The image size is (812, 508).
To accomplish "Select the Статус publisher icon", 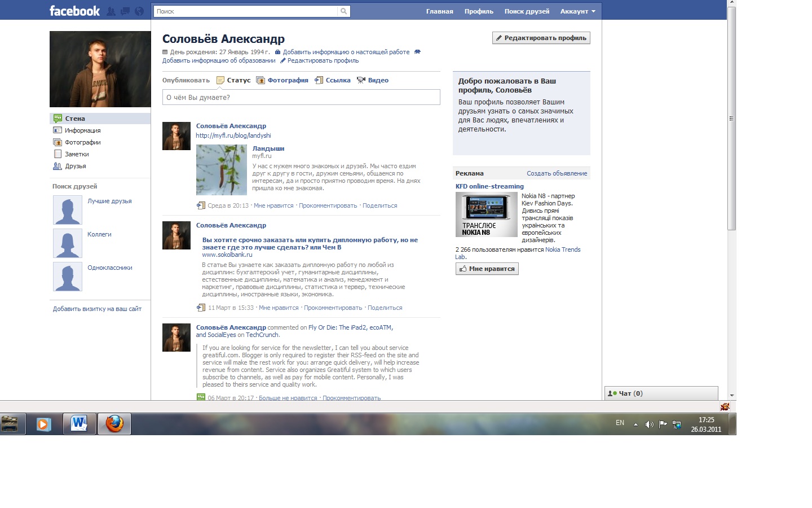I will (x=221, y=80).
